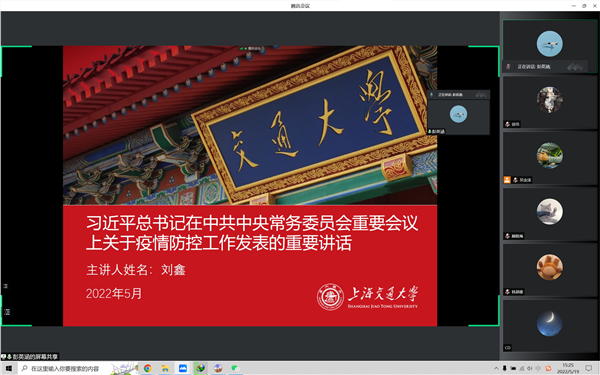Click the speaking participant's light-blue avatar tile
600x375 pixels.
point(549,46)
